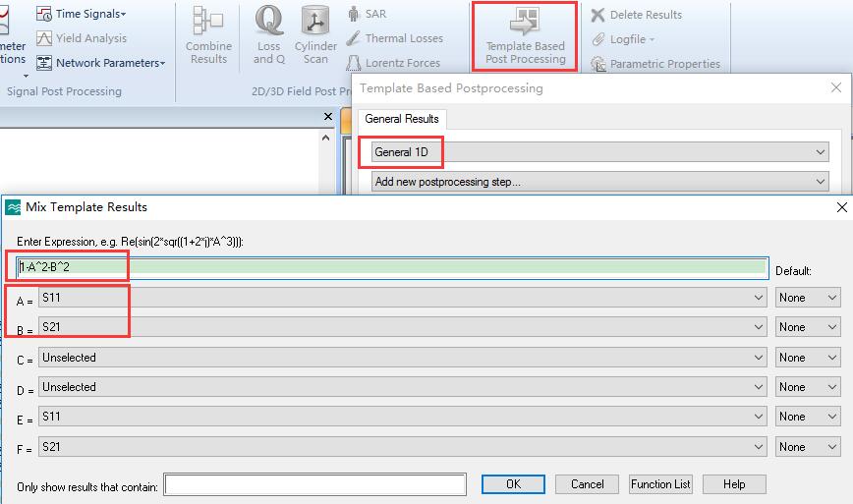Open Default dropdown for row B

[x=808, y=327]
